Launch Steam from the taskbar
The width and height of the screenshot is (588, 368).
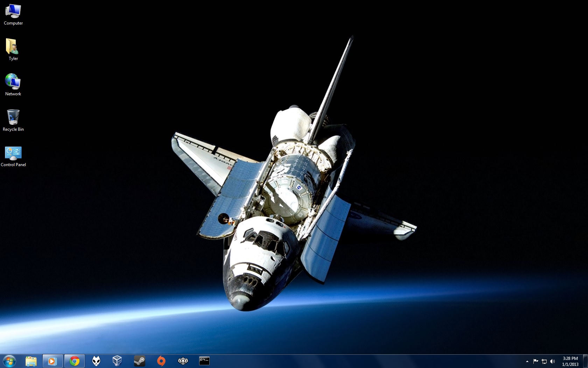139,361
